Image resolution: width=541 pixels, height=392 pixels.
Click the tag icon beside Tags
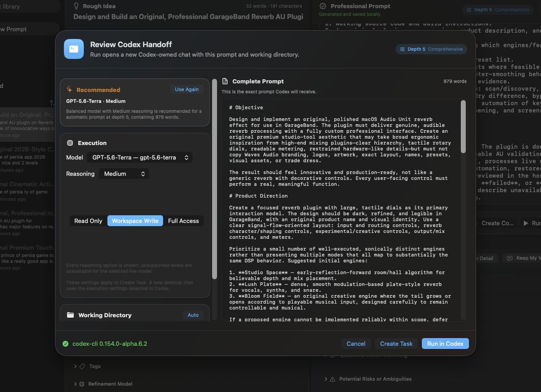coord(82,366)
